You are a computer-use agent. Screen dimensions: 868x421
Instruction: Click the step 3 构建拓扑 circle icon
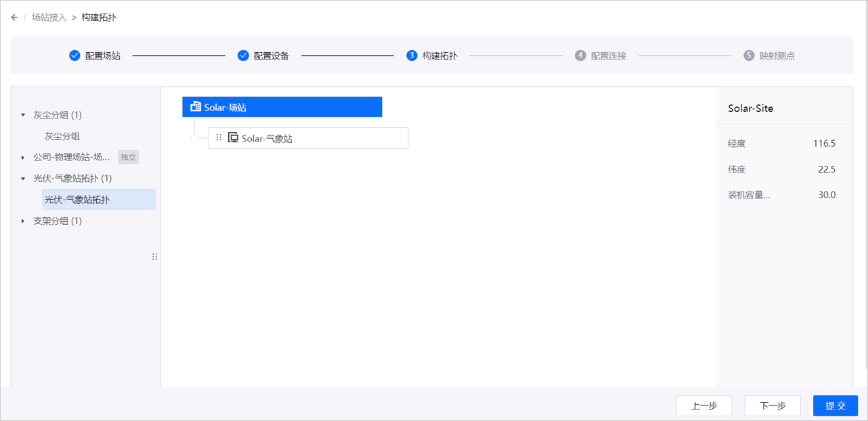[x=412, y=56]
